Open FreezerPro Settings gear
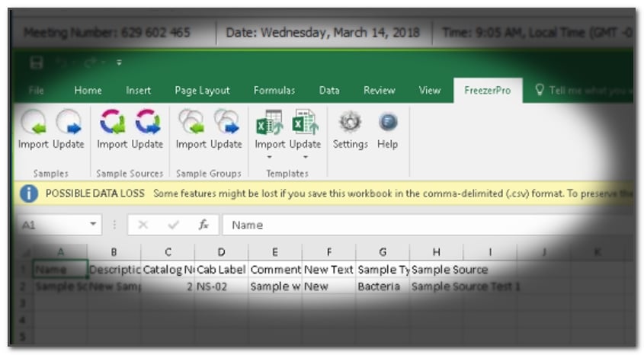This screenshot has height=355, width=644. [x=350, y=122]
